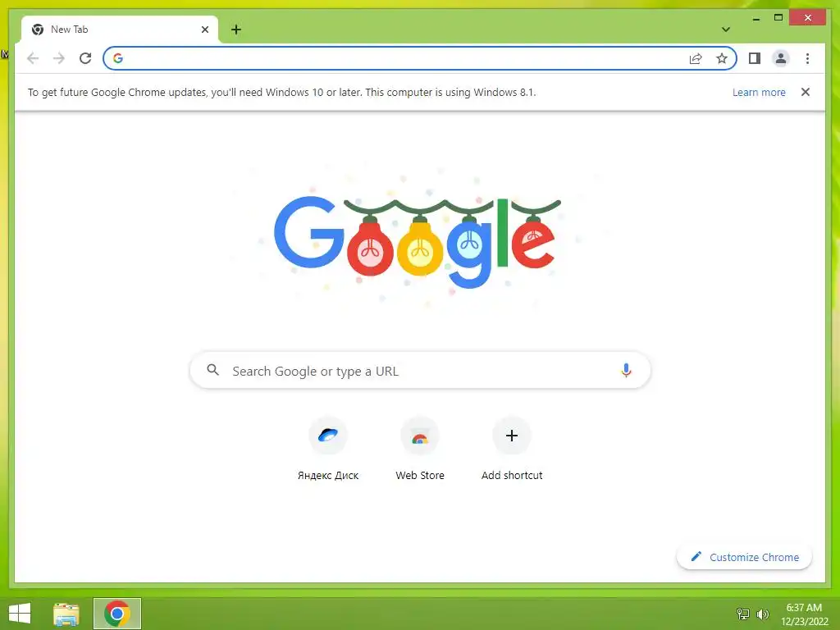Expand the tab search chevron
Viewport: 840px width, 630px height.
(x=726, y=30)
